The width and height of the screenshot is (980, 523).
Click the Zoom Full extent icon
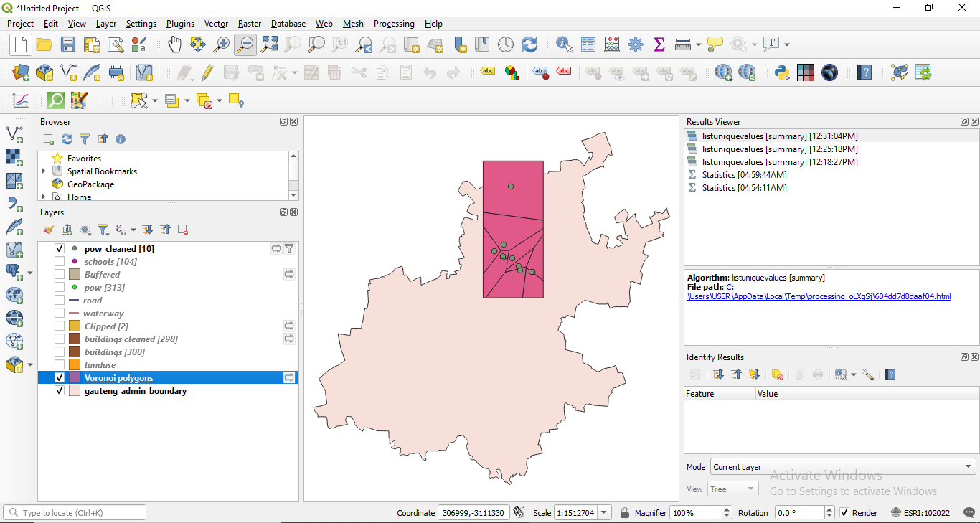click(269, 44)
